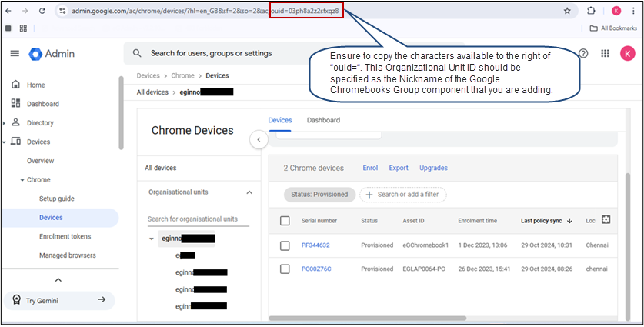Image resolution: width=644 pixels, height=327 pixels.
Task: Click the Enrolment time column header
Action: 477,221
